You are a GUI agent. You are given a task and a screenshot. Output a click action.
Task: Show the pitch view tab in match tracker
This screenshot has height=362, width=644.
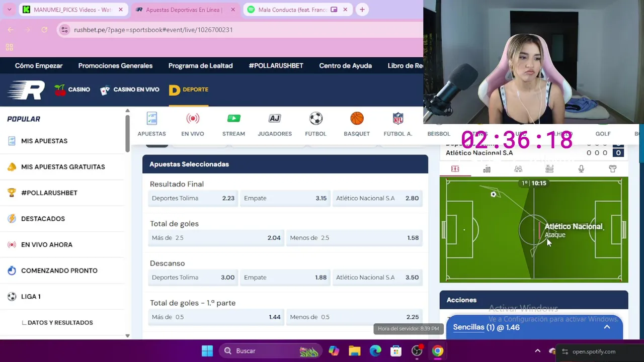click(455, 169)
